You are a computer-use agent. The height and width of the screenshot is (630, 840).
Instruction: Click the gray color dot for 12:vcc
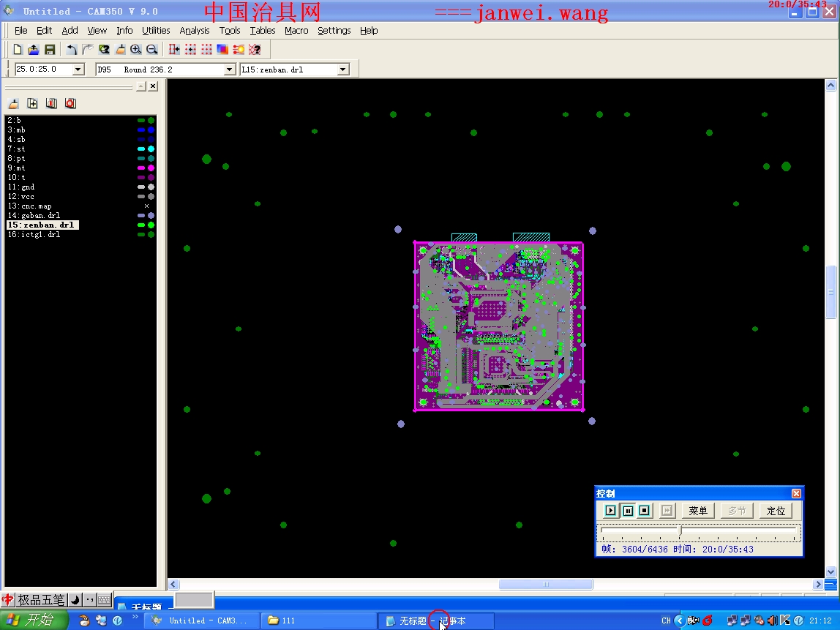tap(151, 197)
